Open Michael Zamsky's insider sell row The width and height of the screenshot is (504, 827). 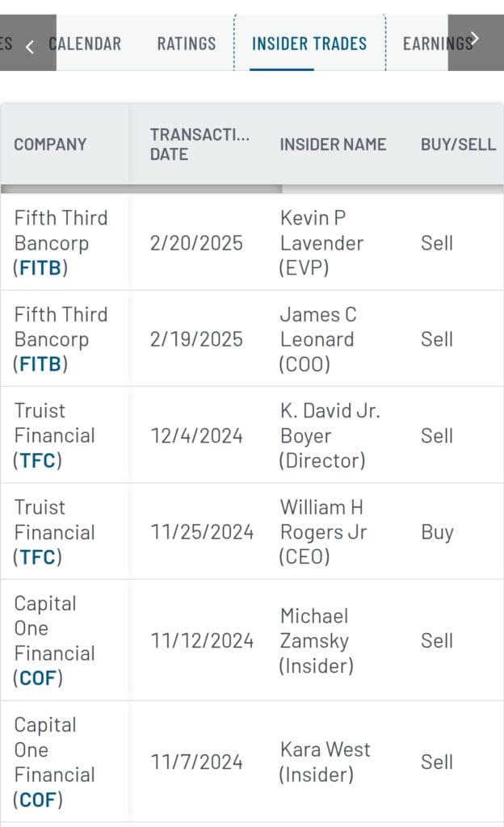click(252, 640)
